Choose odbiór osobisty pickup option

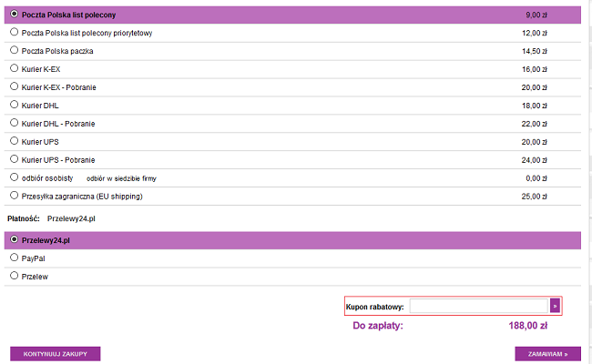[14, 177]
